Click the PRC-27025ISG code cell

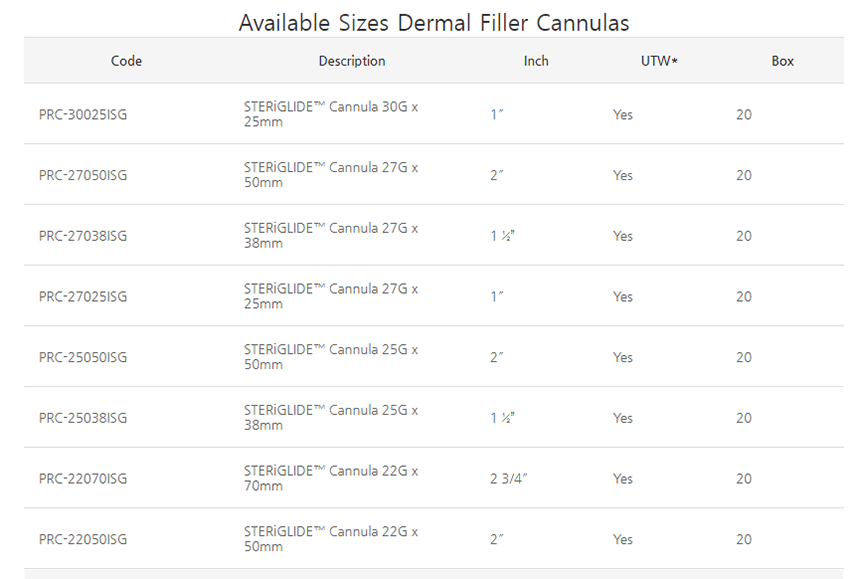83,297
